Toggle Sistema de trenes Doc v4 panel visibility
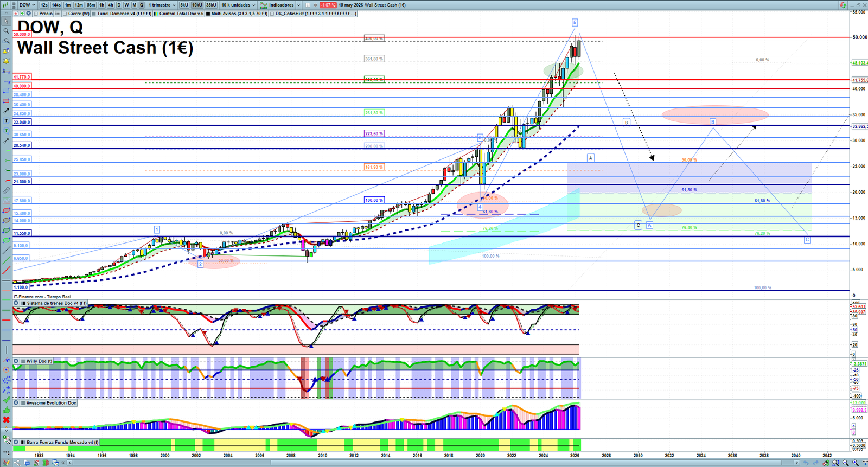The width and height of the screenshot is (868, 467). coord(16,303)
